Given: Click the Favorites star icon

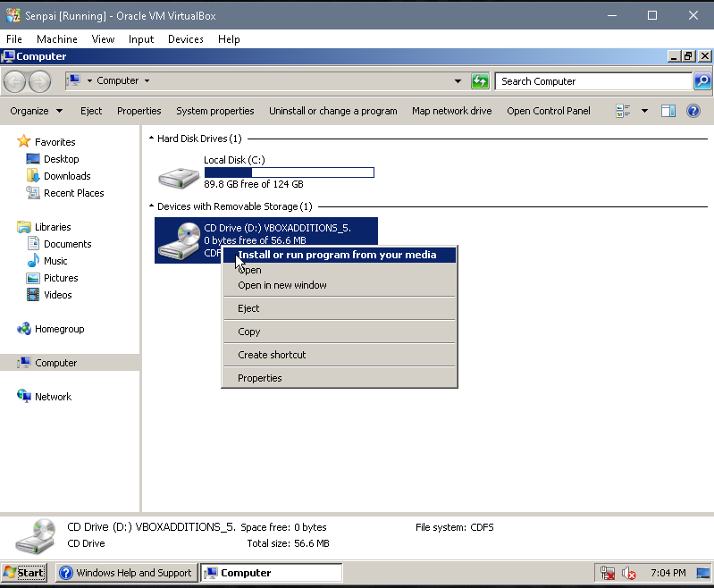Looking at the screenshot, I should (x=23, y=141).
